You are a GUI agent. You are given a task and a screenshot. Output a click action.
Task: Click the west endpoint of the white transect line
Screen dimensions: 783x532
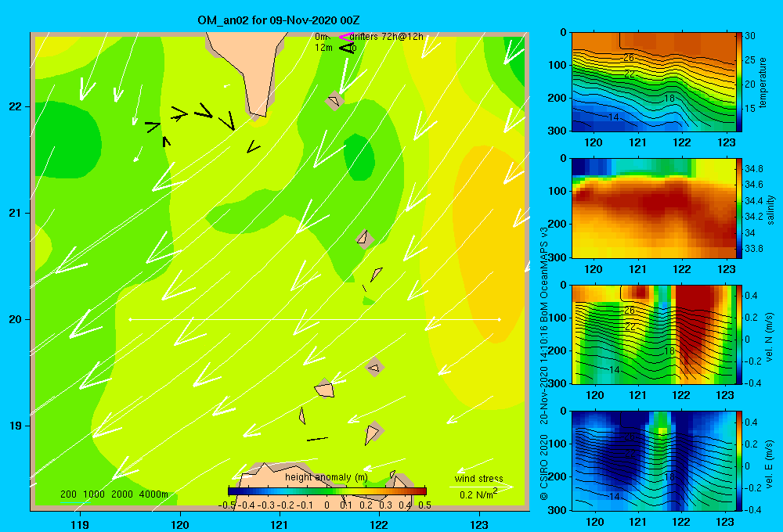tap(130, 319)
